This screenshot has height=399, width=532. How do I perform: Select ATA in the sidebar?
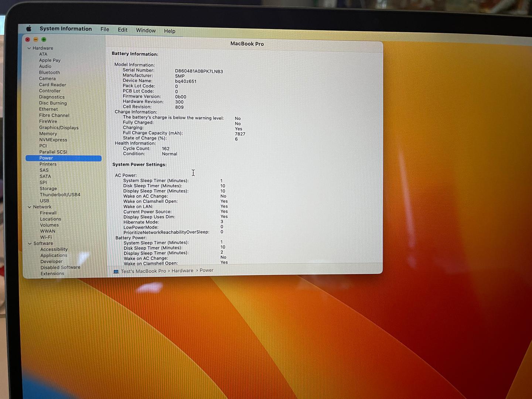click(43, 54)
